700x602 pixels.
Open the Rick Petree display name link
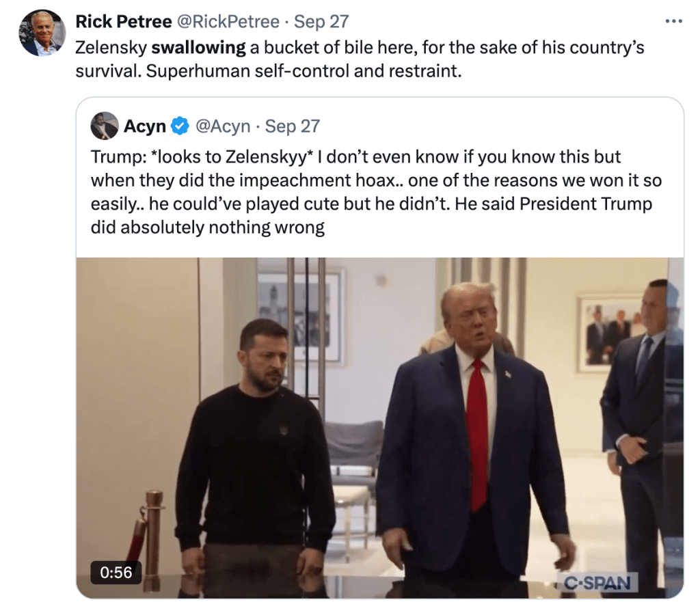click(123, 21)
